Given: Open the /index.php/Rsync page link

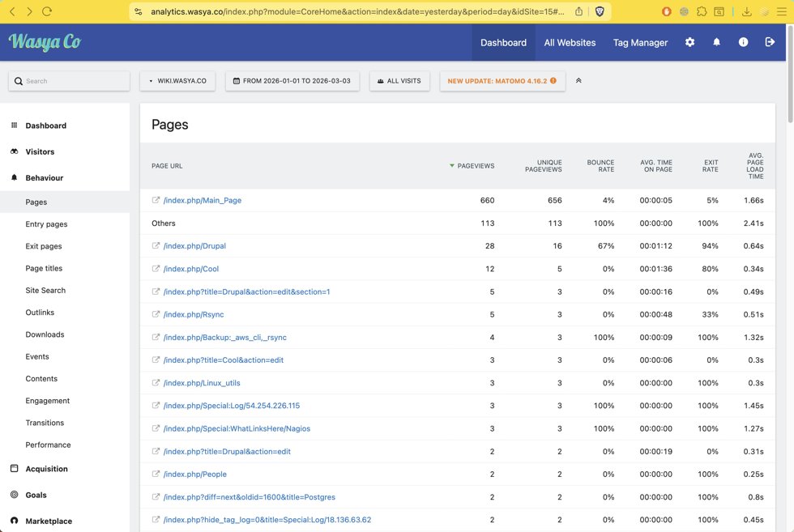Looking at the screenshot, I should click(194, 314).
